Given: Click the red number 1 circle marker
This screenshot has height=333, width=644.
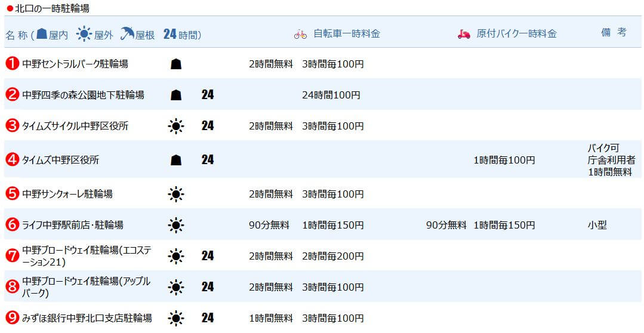Looking at the screenshot, I should (12, 63).
